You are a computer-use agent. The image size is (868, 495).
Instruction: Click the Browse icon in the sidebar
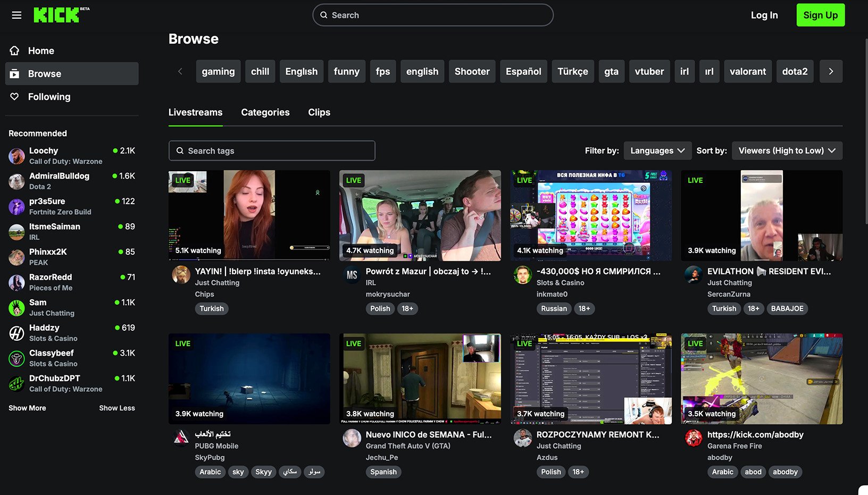[x=14, y=73]
